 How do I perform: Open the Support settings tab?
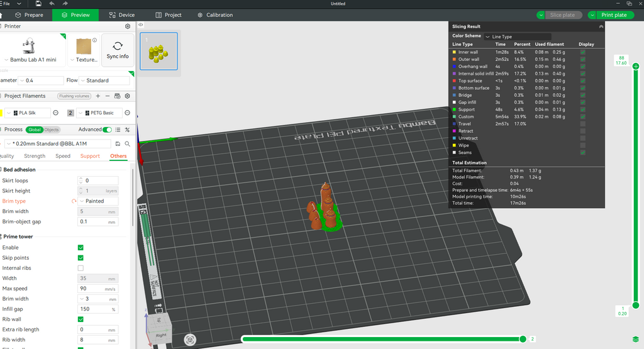point(90,156)
